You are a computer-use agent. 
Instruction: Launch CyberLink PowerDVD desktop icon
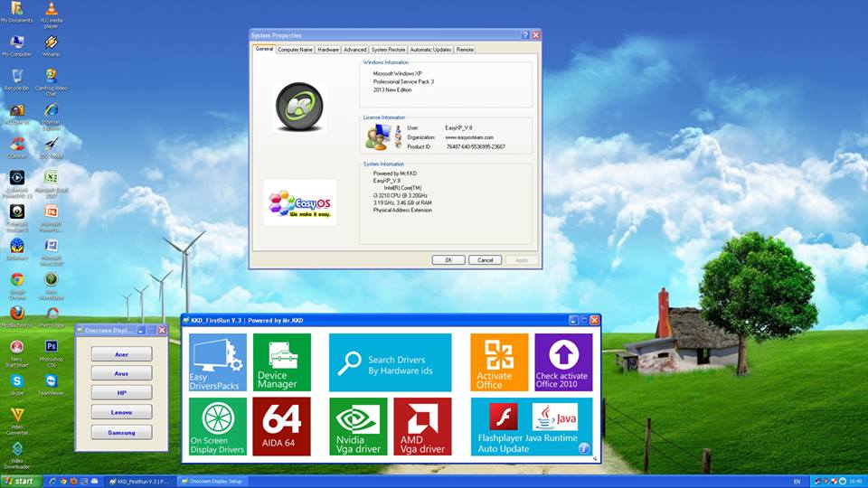[x=16, y=184]
